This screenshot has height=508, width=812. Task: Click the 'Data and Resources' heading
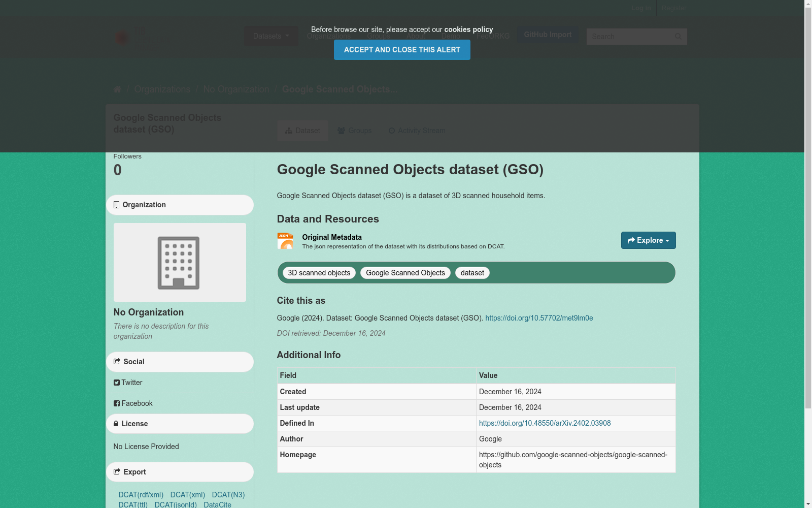328,219
